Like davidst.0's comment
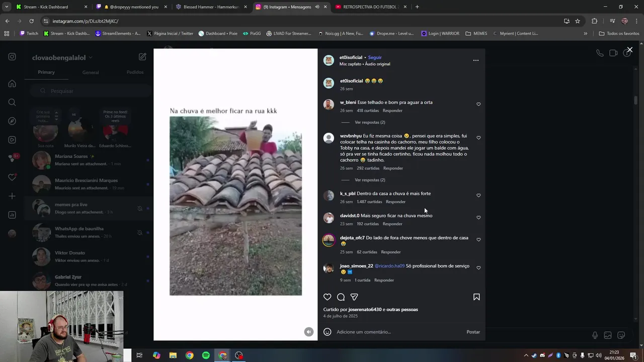This screenshot has height=362, width=644. click(x=478, y=218)
